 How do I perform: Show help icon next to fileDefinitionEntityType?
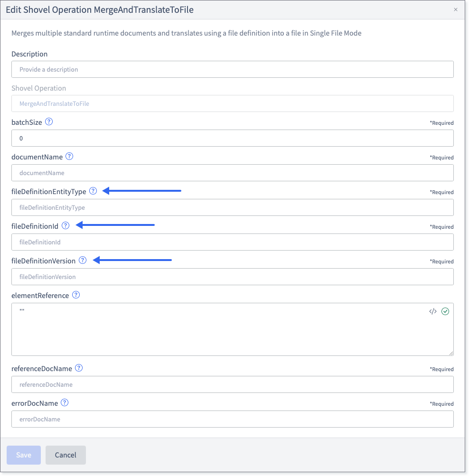point(93,191)
